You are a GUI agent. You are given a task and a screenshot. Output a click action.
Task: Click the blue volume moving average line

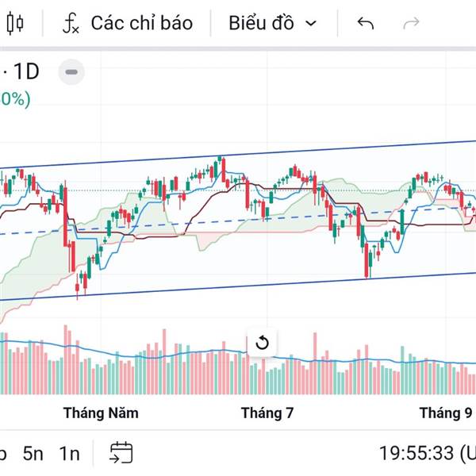[238, 354]
